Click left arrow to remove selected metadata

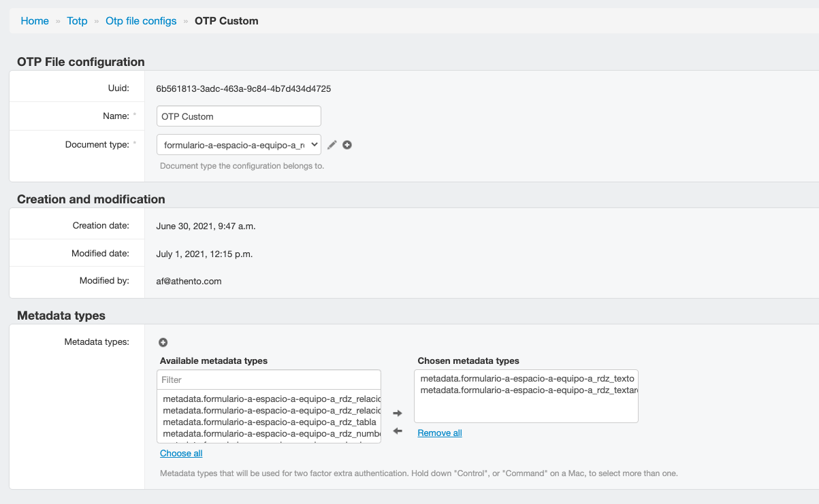398,431
